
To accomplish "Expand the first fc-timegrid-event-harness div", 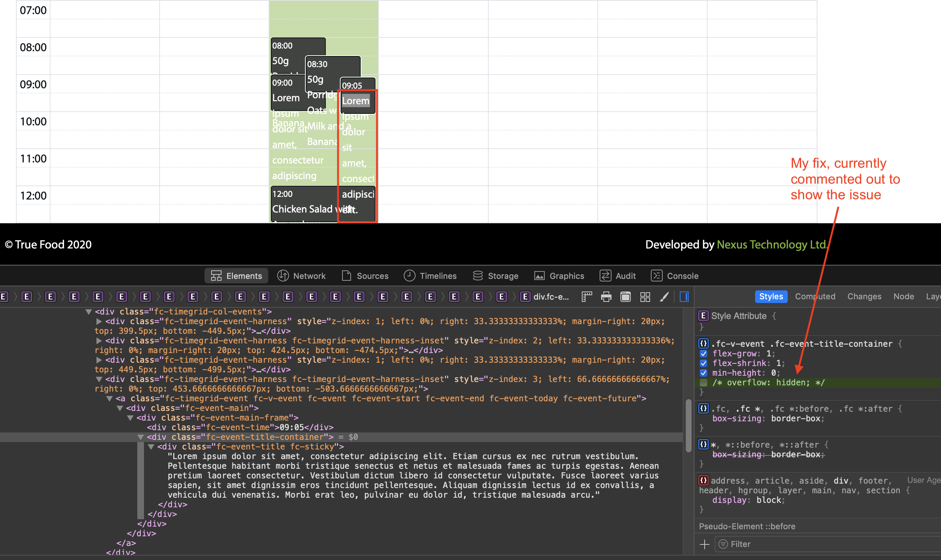I will 99,321.
